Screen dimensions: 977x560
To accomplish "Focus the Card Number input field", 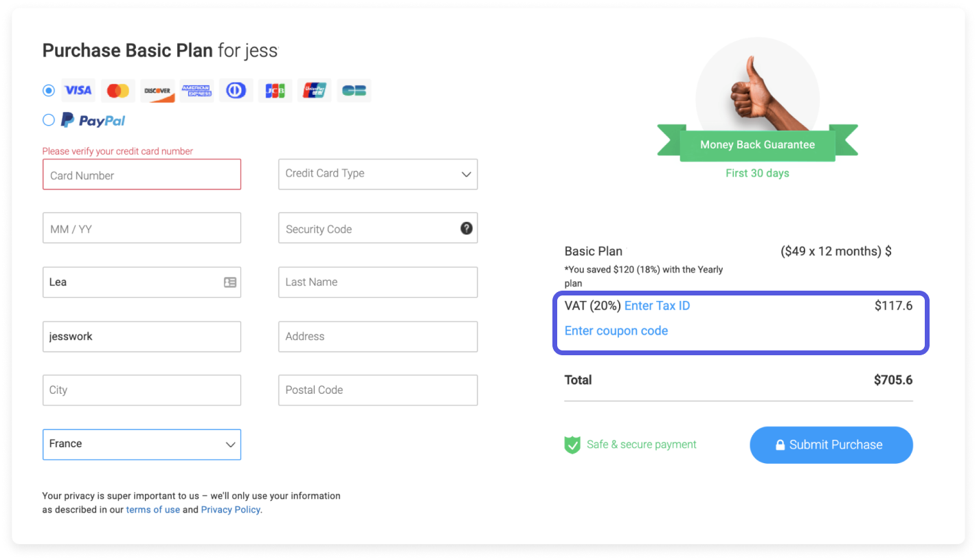I will point(142,175).
